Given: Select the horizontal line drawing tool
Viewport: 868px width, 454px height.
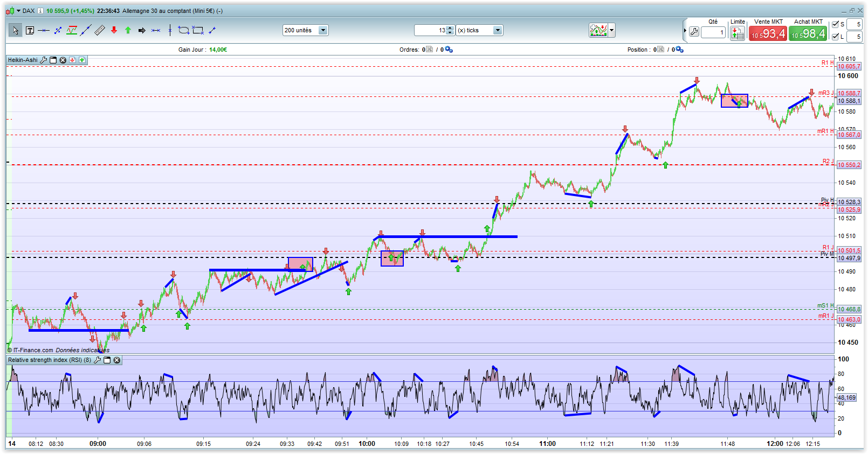Looking at the screenshot, I should click(44, 31).
